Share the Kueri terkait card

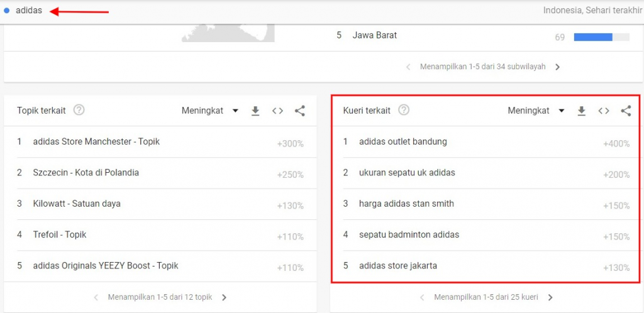coord(626,111)
